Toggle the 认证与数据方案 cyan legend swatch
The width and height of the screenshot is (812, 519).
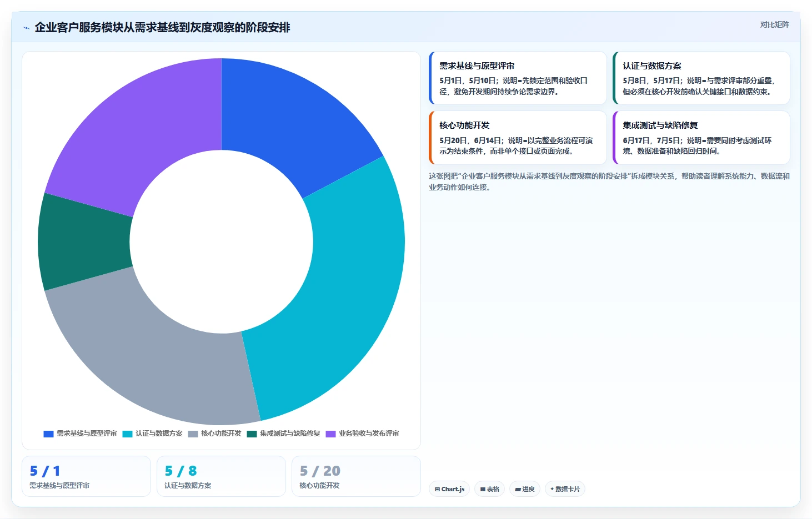click(127, 434)
